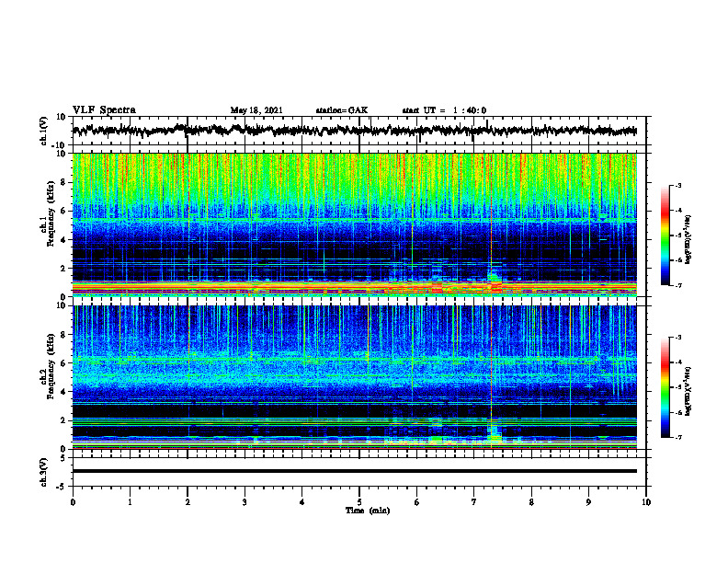Click the 2 kHz tick on ch.2 spectrogram
Image resolution: width=728 pixels, height=563 pixels.
63,420
